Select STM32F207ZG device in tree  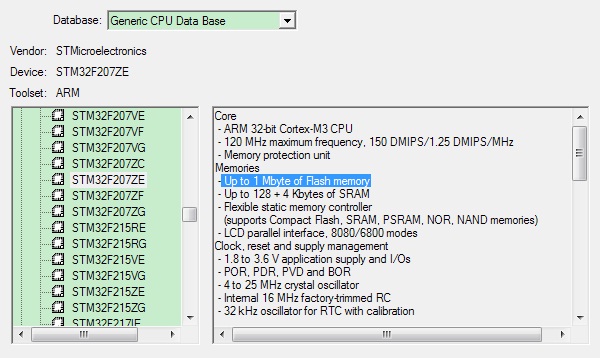point(109,212)
